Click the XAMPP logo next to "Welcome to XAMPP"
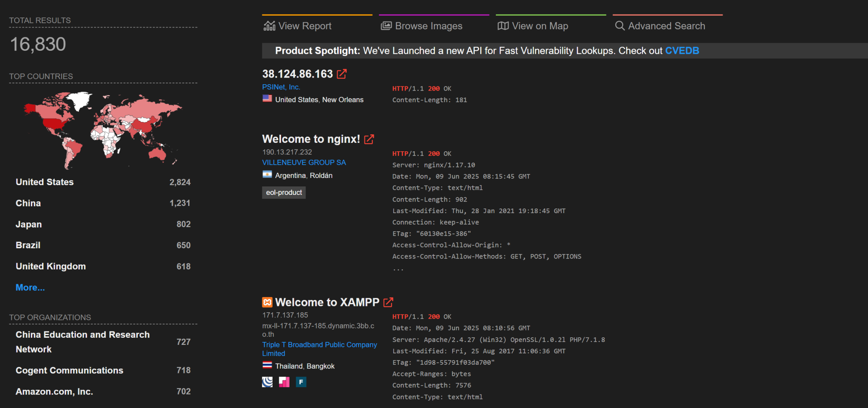The height and width of the screenshot is (408, 868). (267, 302)
